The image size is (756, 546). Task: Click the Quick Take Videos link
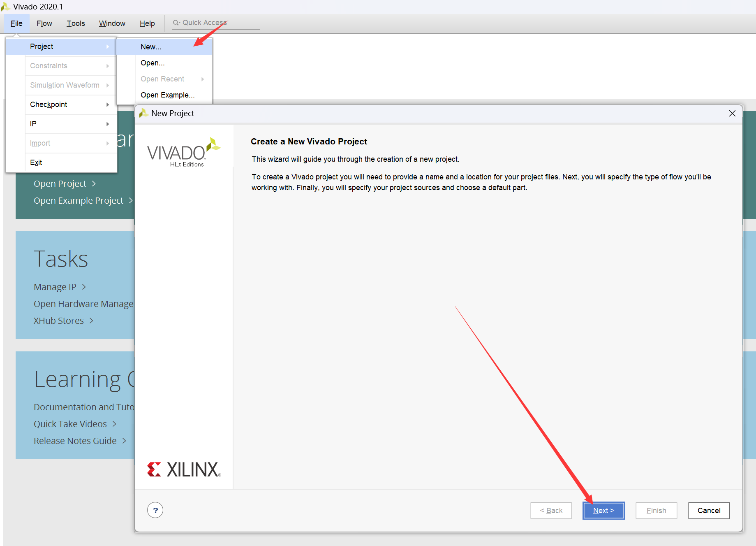(70, 424)
